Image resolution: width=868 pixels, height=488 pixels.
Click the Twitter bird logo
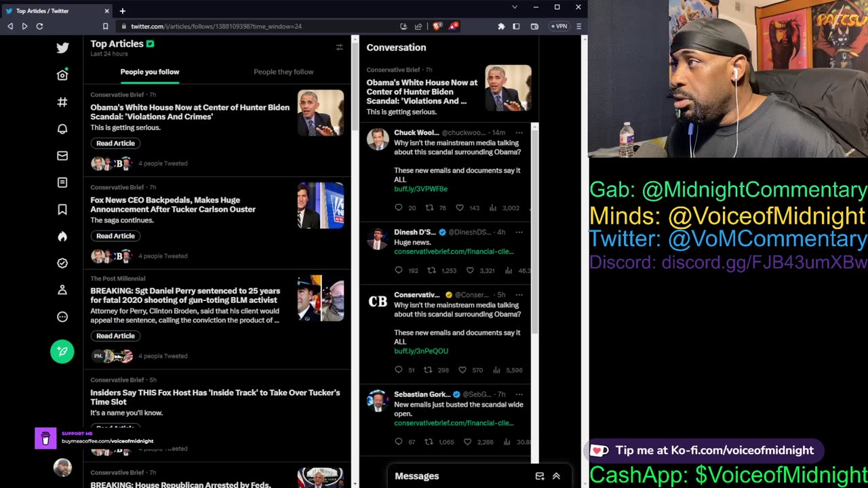(62, 47)
